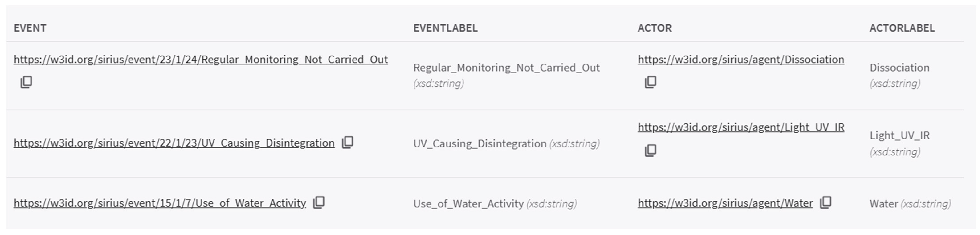Select the Regular_Monitoring_Not_Carried_Out label text
The image size is (980, 235).
pos(506,68)
